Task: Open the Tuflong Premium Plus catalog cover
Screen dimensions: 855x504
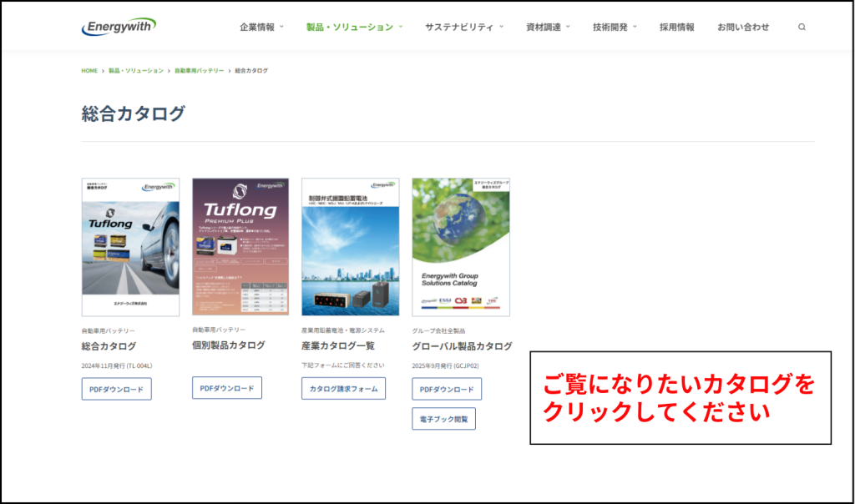Action: pyautogui.click(x=240, y=246)
